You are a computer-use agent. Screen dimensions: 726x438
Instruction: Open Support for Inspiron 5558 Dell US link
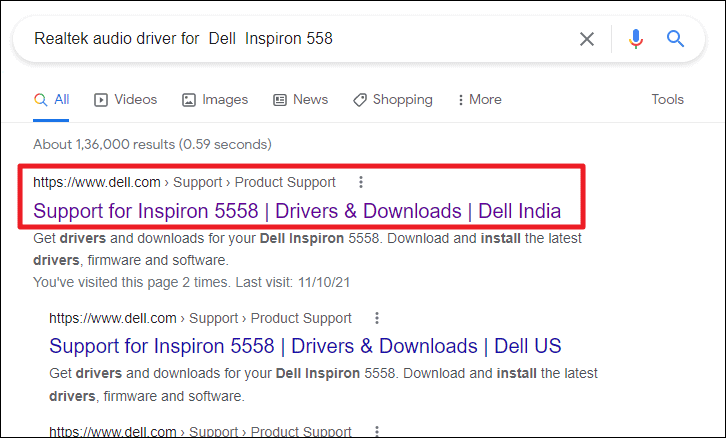[x=305, y=346]
